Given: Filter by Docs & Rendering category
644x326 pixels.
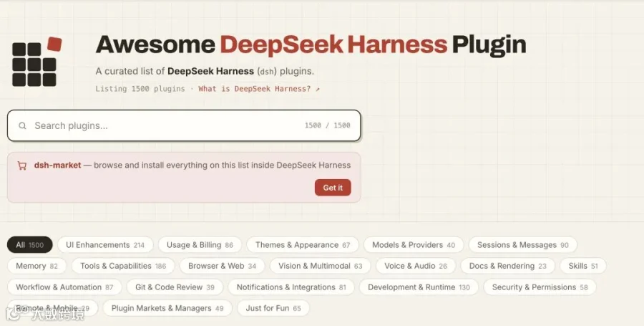Looking at the screenshot, I should pyautogui.click(x=507, y=266).
